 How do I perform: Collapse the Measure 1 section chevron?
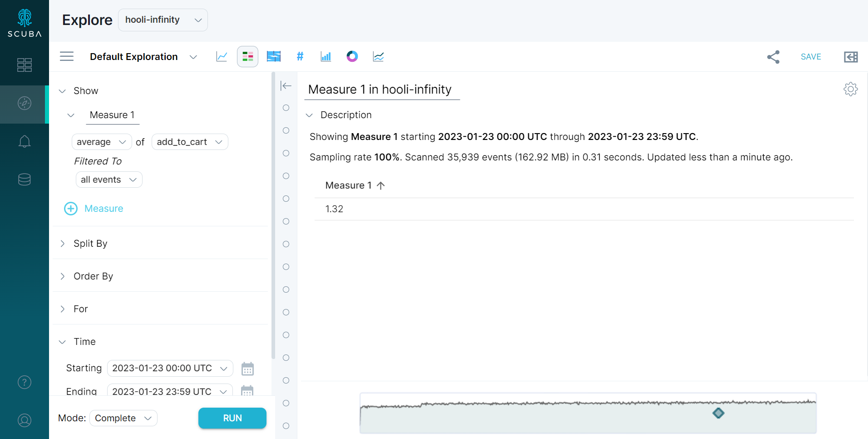click(x=71, y=115)
